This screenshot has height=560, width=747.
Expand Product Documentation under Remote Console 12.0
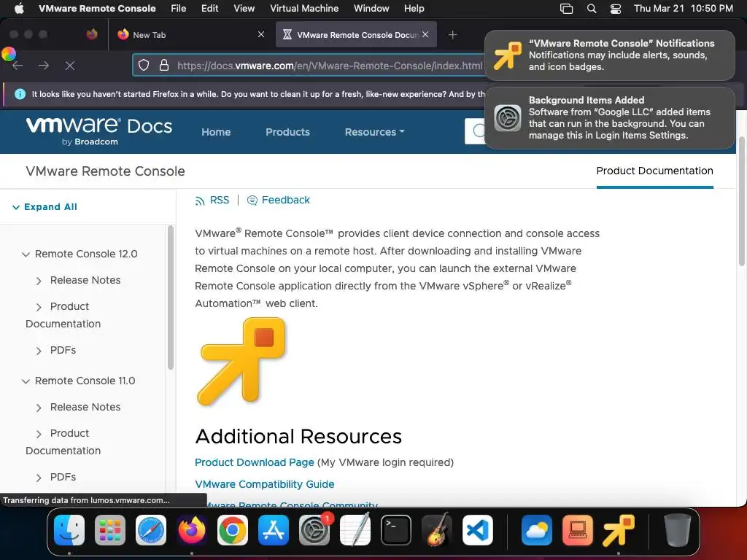pos(39,307)
